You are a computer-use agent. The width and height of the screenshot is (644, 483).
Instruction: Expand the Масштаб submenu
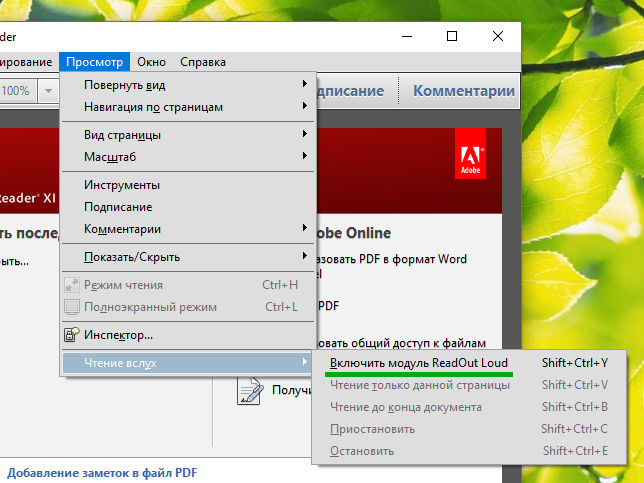189,157
